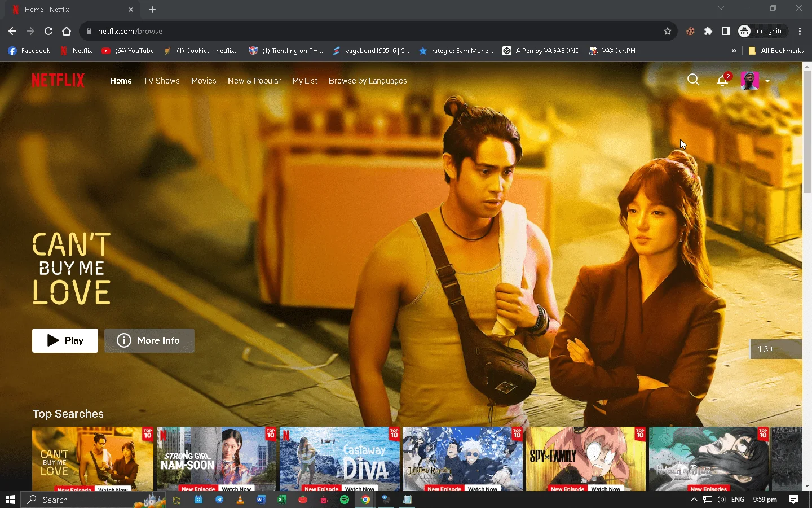Select the Attack on Titan thumbnail
812x508 pixels.
tap(709, 459)
